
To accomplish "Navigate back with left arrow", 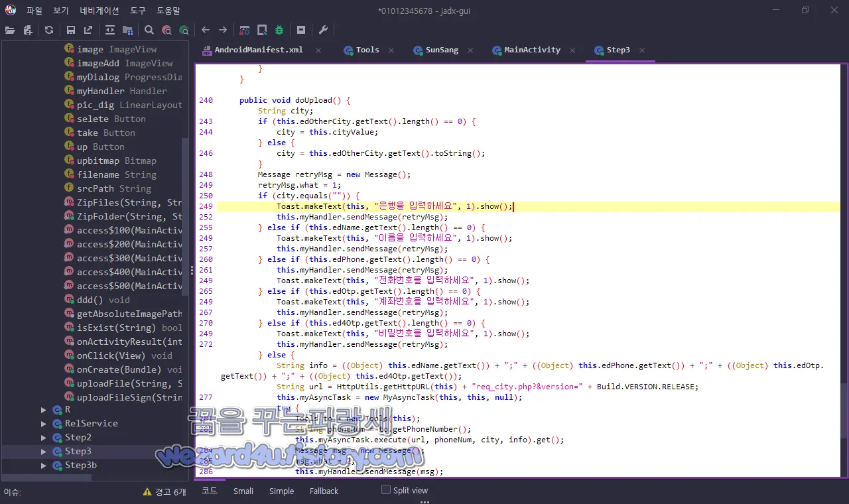I will pyautogui.click(x=206, y=30).
